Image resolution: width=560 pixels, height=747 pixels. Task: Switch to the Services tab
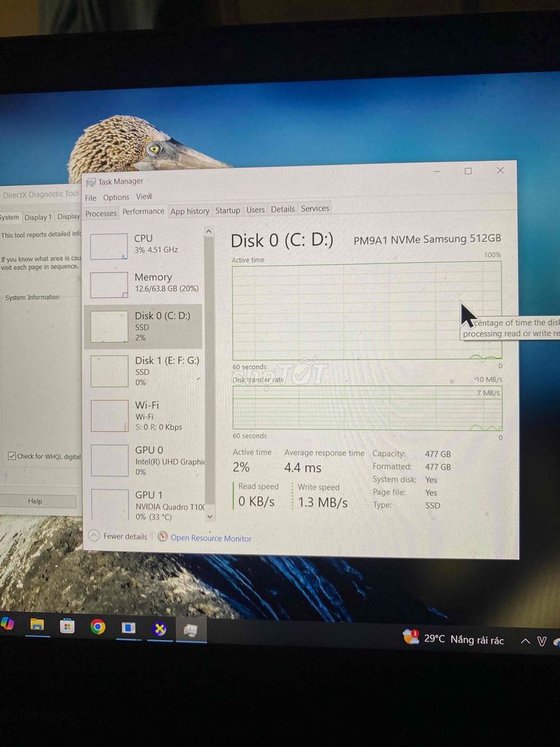tap(315, 208)
